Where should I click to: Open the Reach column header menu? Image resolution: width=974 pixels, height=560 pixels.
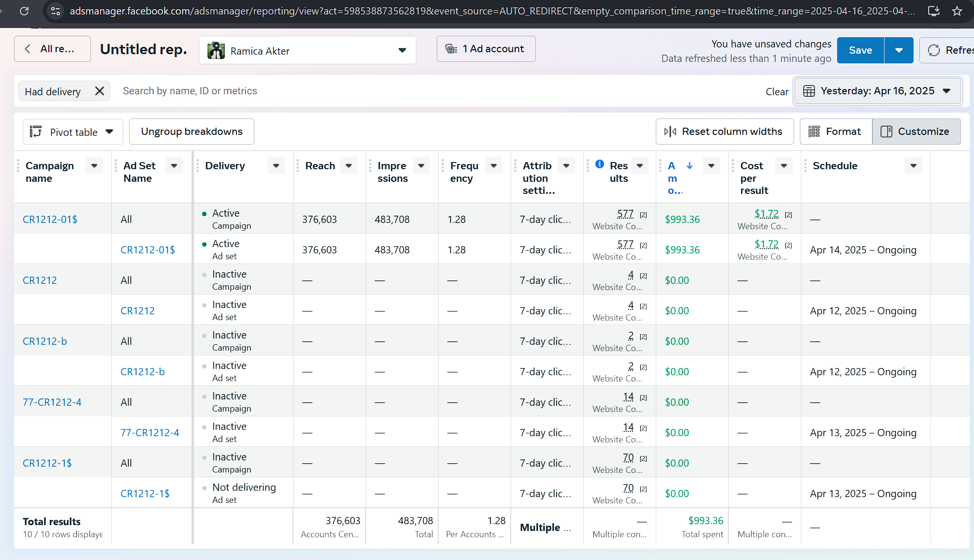(349, 165)
